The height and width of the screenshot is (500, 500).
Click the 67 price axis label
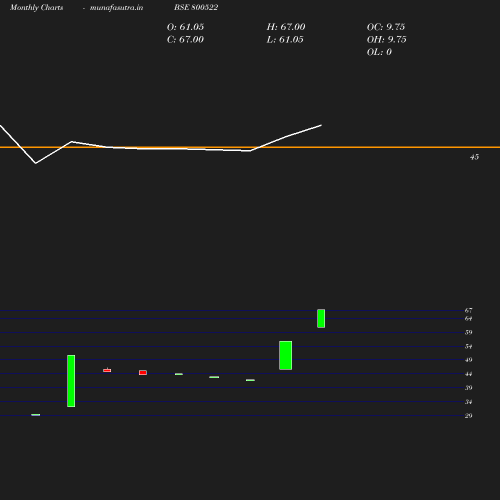point(468,310)
